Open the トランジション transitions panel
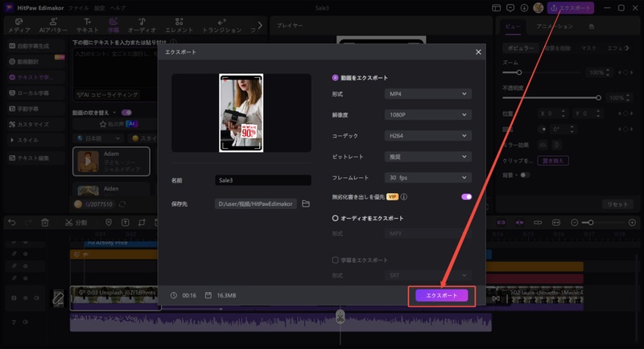 [x=222, y=26]
